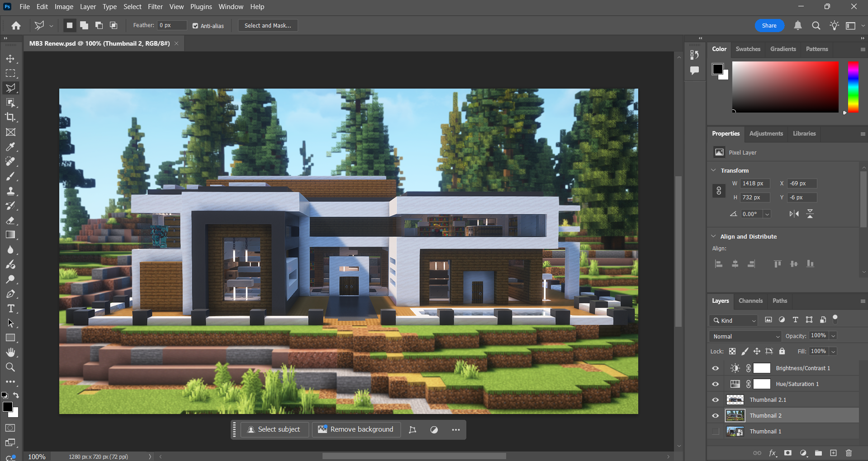Open Lasso tool preset picker arrow

pyautogui.click(x=51, y=26)
